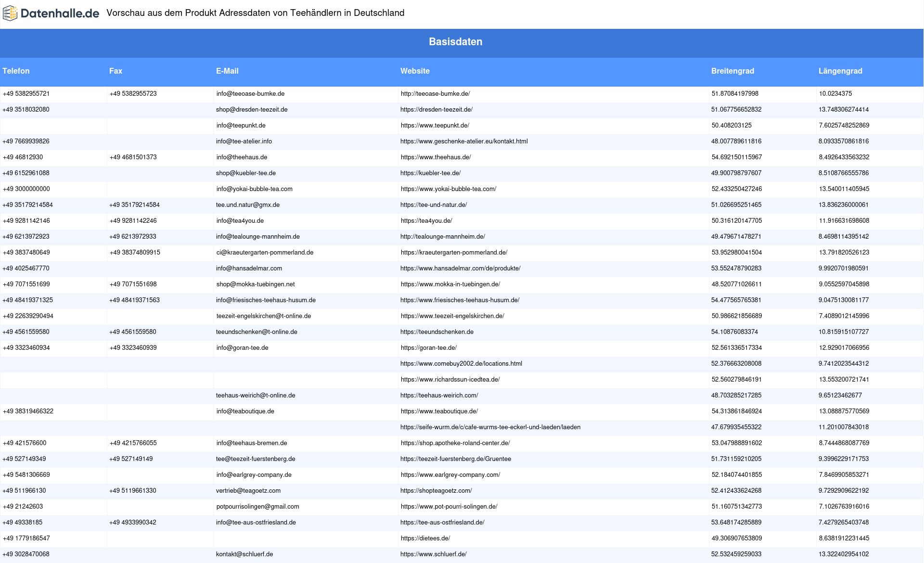Select email ci@kraeutergarten-pommerland.de
Screen dimensions: 924x563
coord(265,253)
